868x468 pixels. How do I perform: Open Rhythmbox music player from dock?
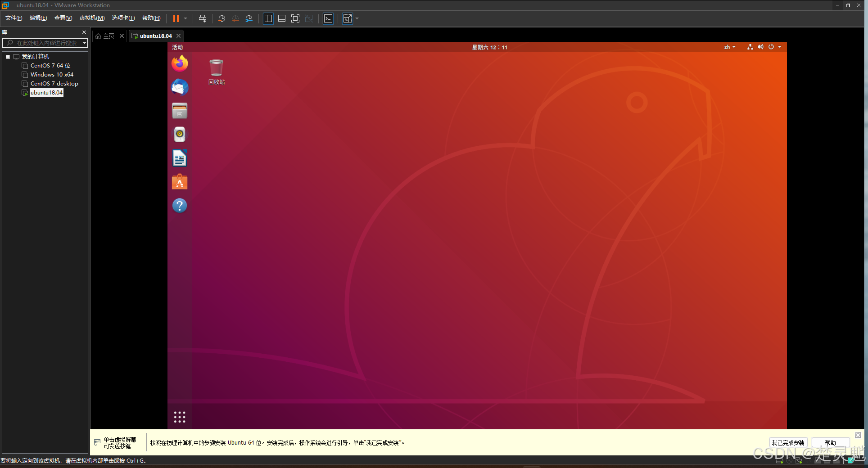tap(180, 134)
